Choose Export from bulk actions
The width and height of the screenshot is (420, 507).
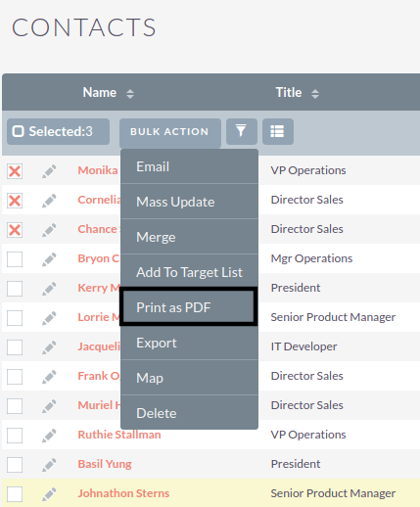coord(189,343)
